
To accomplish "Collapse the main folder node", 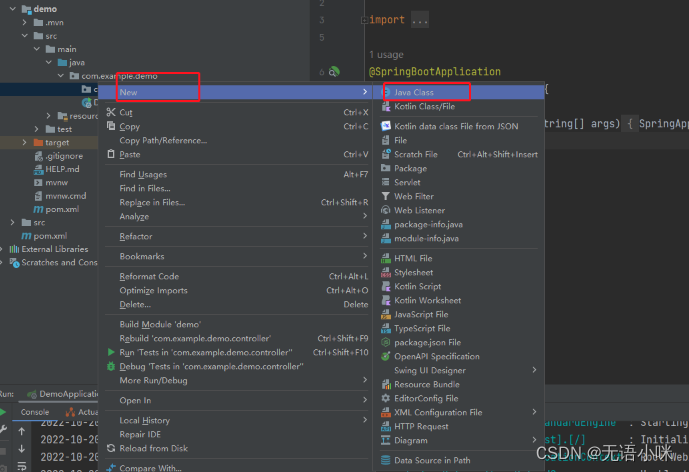I will click(x=36, y=49).
